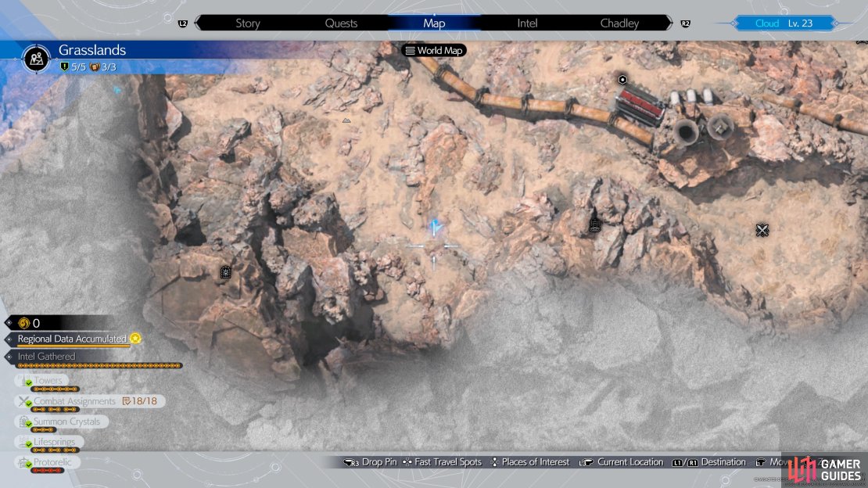Image resolution: width=868 pixels, height=488 pixels.
Task: Click the red reactor structure on the map
Action: (x=640, y=106)
